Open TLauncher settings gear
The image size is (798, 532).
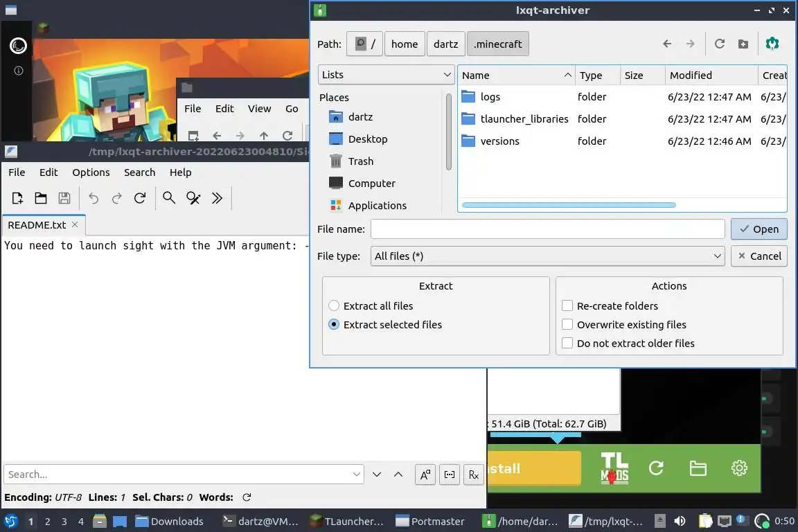pyautogui.click(x=739, y=468)
